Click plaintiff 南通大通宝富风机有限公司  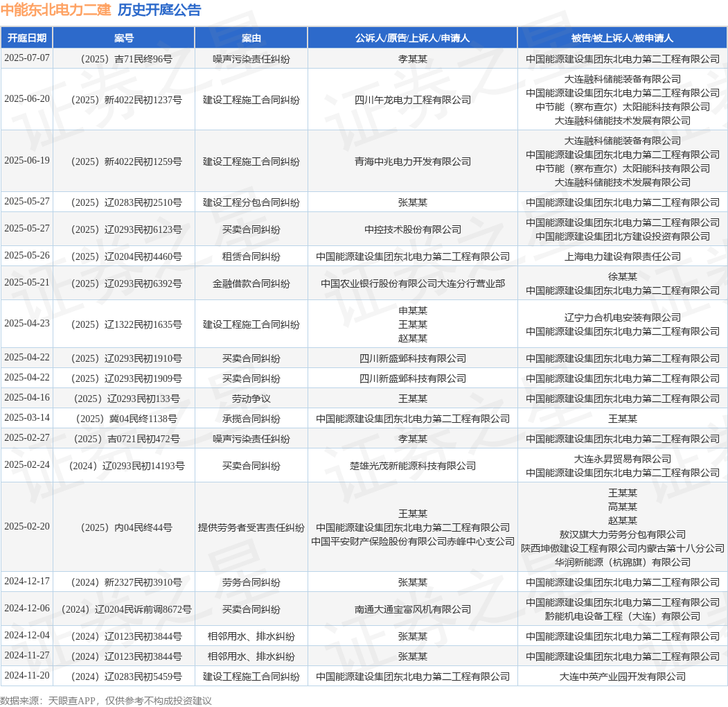[x=413, y=609]
